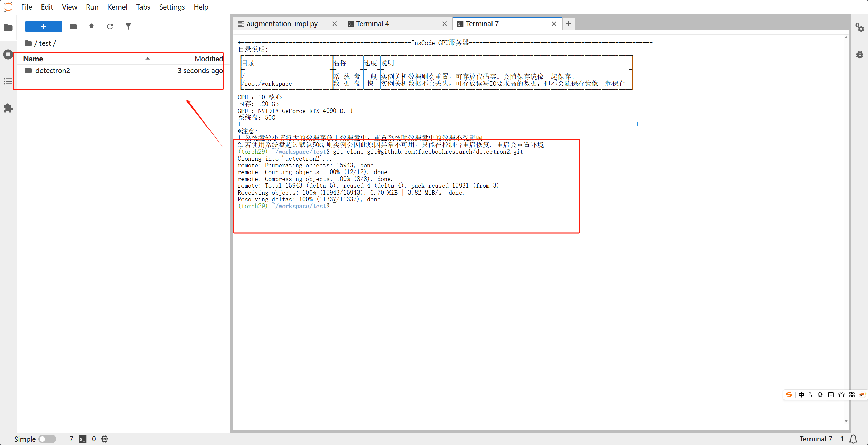This screenshot has height=445, width=868.
Task: Click the terminal scrollbar up arrow
Action: 846,37
